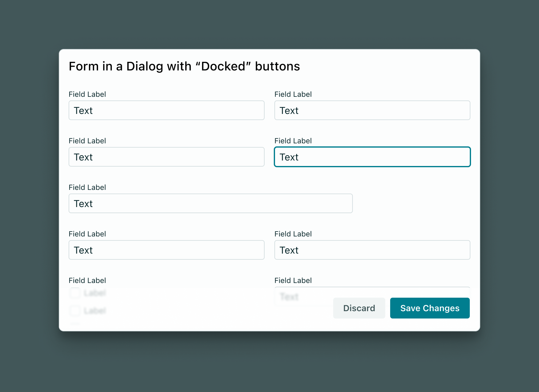Click the first-row right Text input
The image size is (539, 392).
(372, 110)
